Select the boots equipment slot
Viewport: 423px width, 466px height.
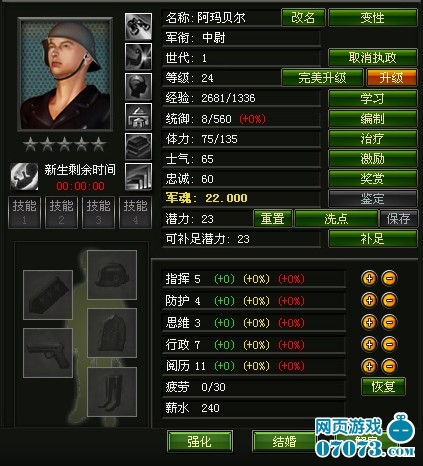112,392
